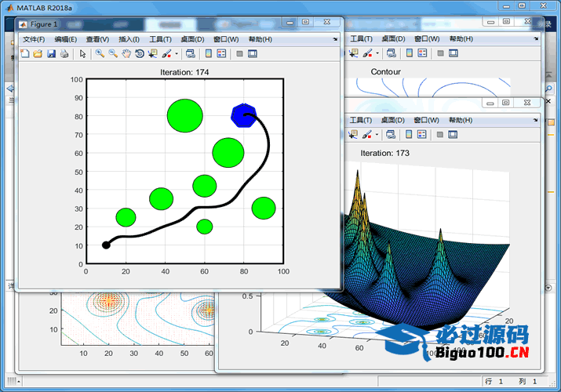561x392 pixels.
Task: Hide plot tools in Figure 1
Action: pyautogui.click(x=240, y=53)
